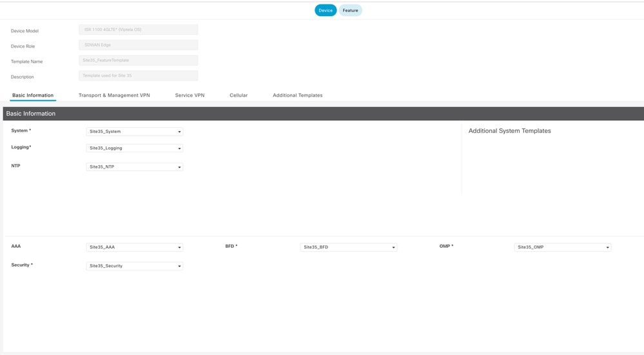This screenshot has height=355, width=644.
Task: Open the Additional Templates tab
Action: 298,95
